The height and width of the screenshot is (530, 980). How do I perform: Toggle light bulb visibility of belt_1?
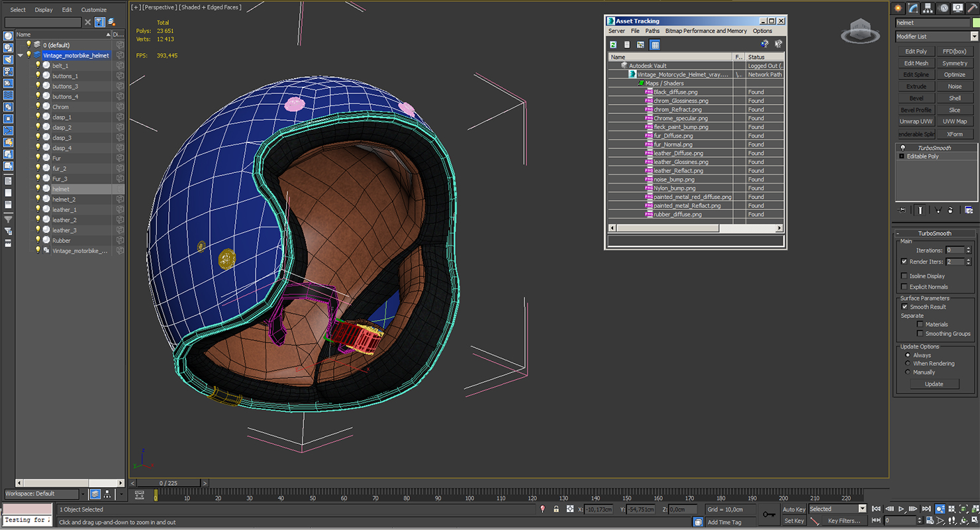(x=38, y=66)
